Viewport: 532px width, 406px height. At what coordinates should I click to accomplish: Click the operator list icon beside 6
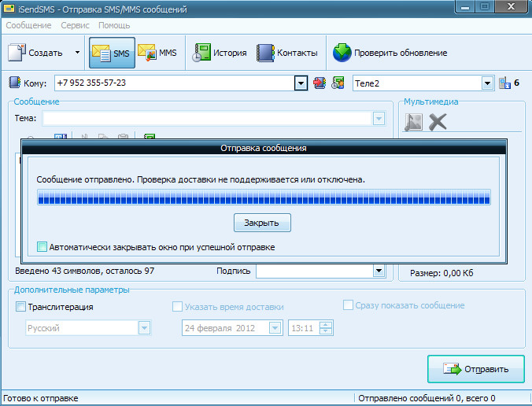pyautogui.click(x=504, y=83)
